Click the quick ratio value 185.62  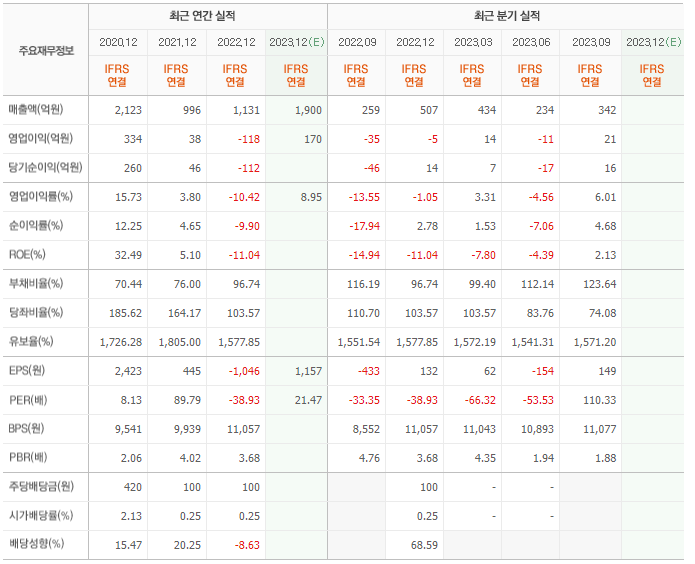[x=125, y=313]
